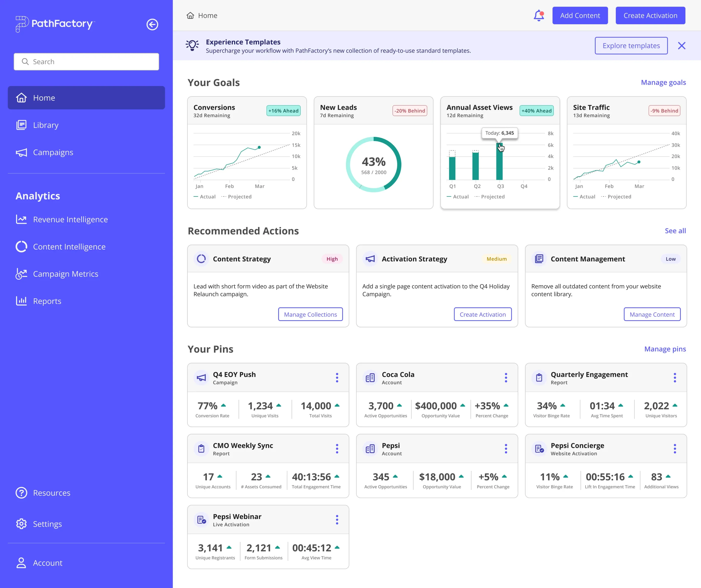The height and width of the screenshot is (588, 701).
Task: Click the Reports bar chart icon
Action: click(x=21, y=301)
